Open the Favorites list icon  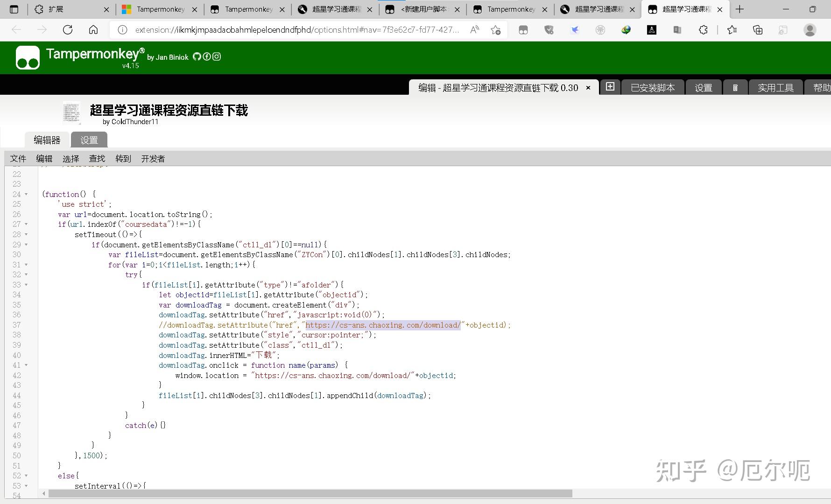click(732, 30)
